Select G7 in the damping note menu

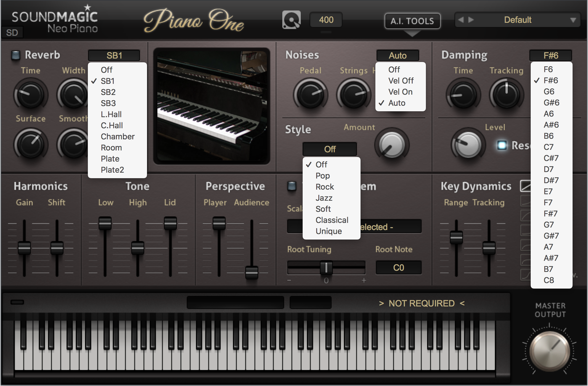551,225
